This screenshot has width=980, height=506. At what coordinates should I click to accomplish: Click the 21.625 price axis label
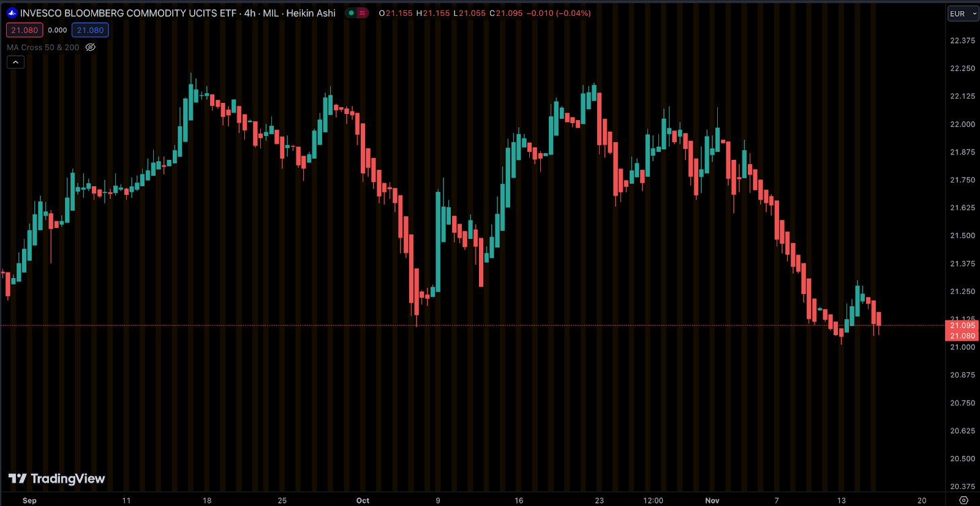point(962,208)
